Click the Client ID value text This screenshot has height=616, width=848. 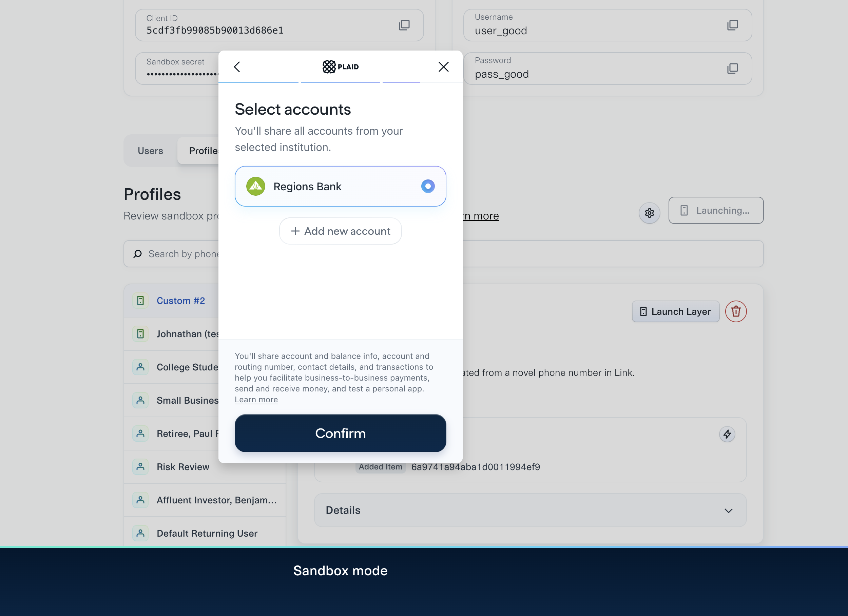pos(215,30)
